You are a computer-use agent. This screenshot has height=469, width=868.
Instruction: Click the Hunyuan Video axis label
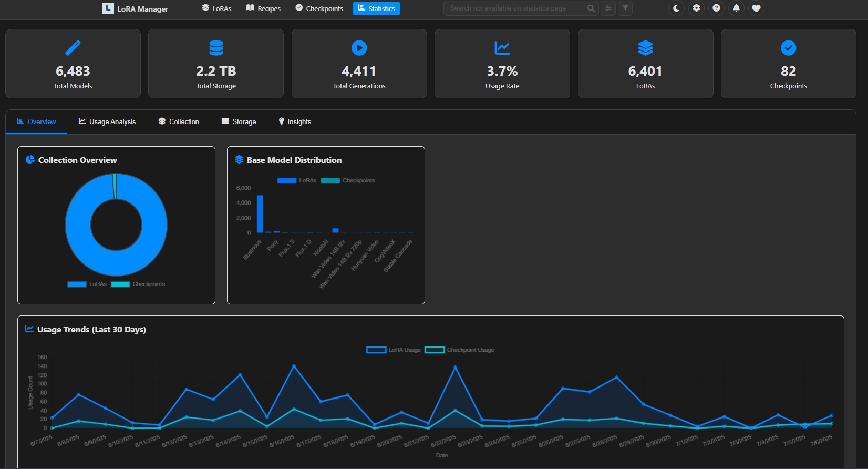(x=365, y=256)
